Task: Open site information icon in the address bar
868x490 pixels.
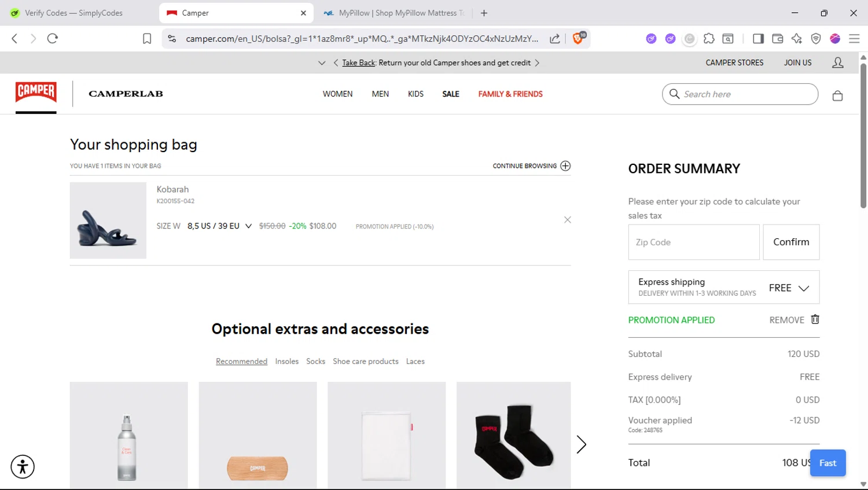Action: pyautogui.click(x=172, y=39)
